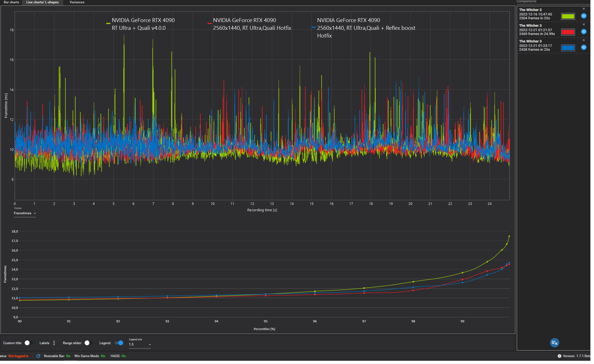Remove the 01:23:17 comparison record
Image resolution: width=594 pixels, height=364 pixels.
tap(584, 40)
